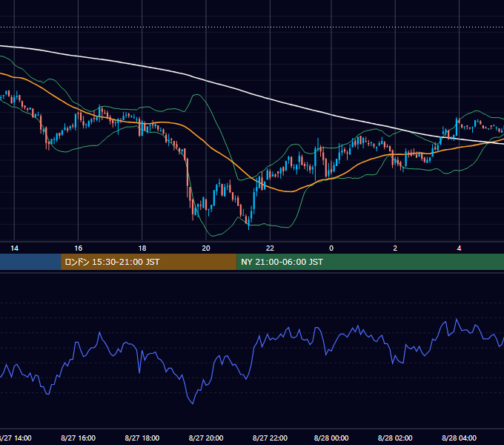Click the 22 hour axis label

[x=270, y=248]
